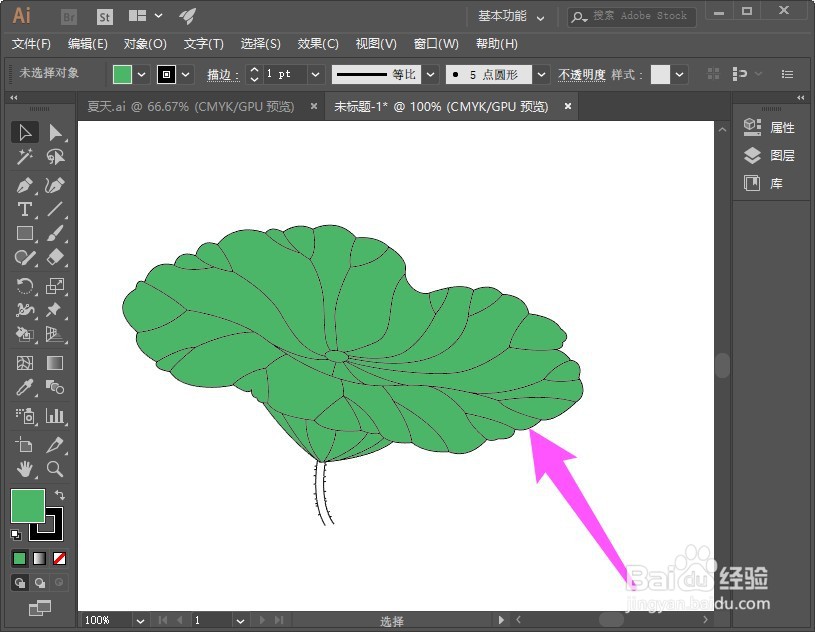Open the 基本功能 workspace dropdown
Image resolution: width=815 pixels, height=632 pixels.
[x=511, y=16]
